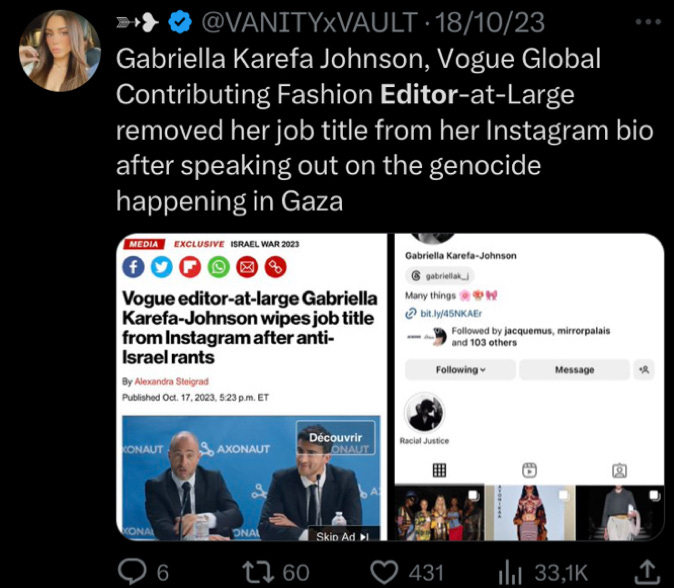The width and height of the screenshot is (674, 588).
Task: Open the @VANITYxVAULT profile avatar
Action: [x=60, y=51]
